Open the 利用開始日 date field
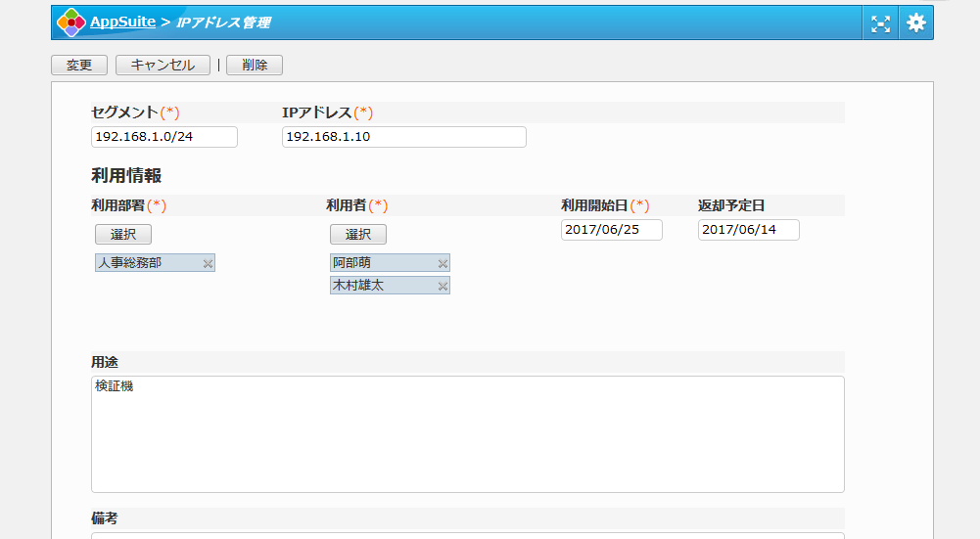Viewport: 980px width, 539px height. [611, 230]
